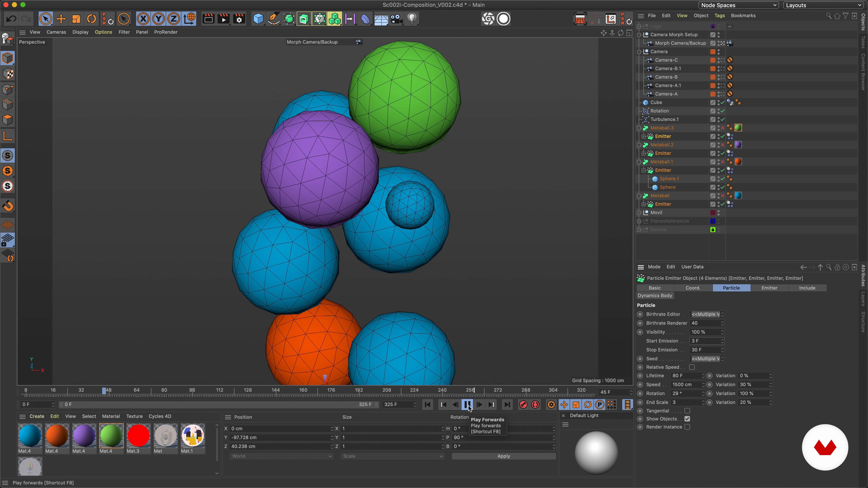
Task: Switch to Emitter tab
Action: [769, 288]
